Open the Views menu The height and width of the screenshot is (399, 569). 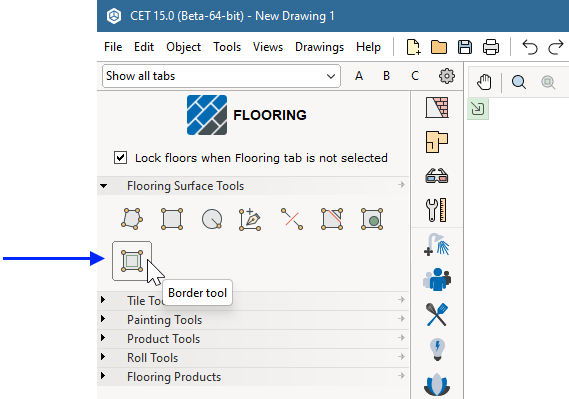[x=268, y=47]
